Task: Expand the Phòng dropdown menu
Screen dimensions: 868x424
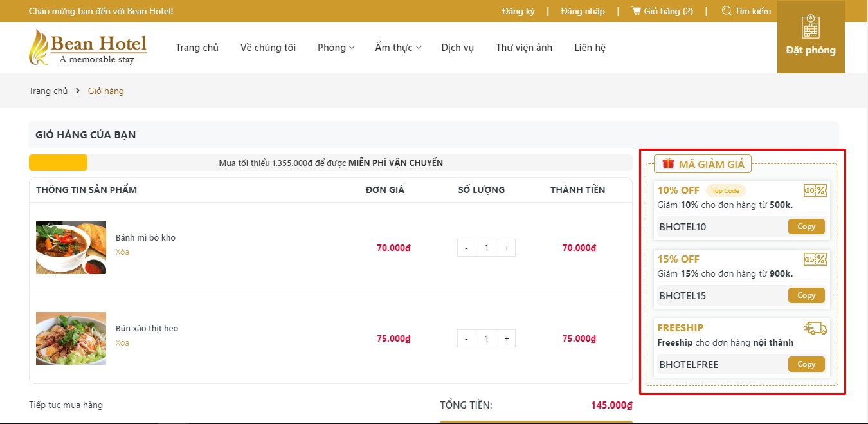Action: tap(336, 48)
